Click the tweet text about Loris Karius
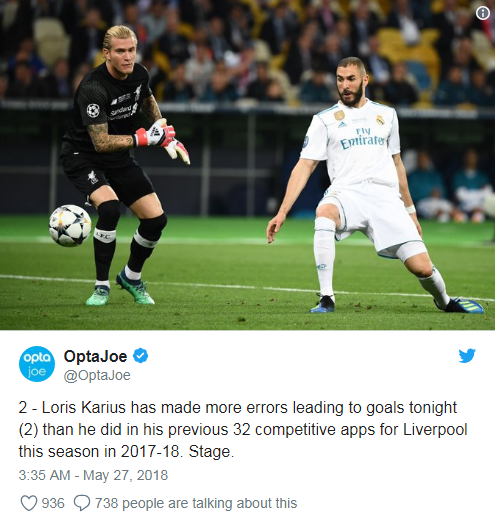495x519 pixels. (x=243, y=430)
